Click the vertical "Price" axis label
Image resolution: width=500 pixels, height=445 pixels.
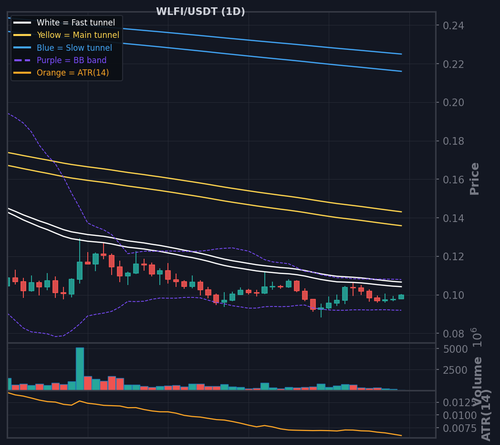coord(474,179)
